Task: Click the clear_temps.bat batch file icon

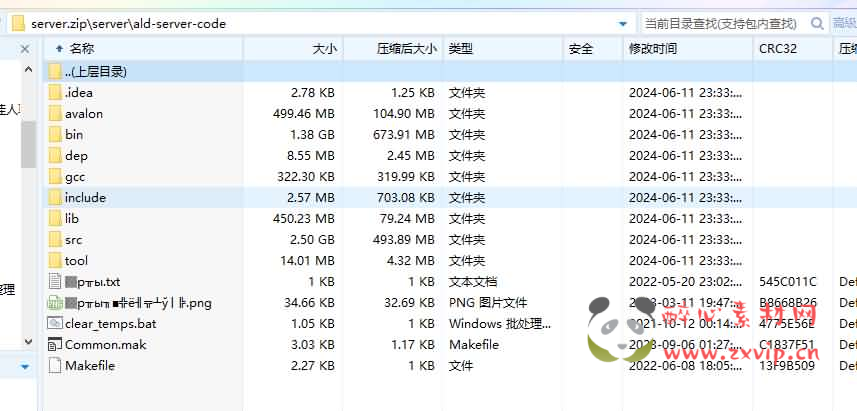Action: point(55,324)
